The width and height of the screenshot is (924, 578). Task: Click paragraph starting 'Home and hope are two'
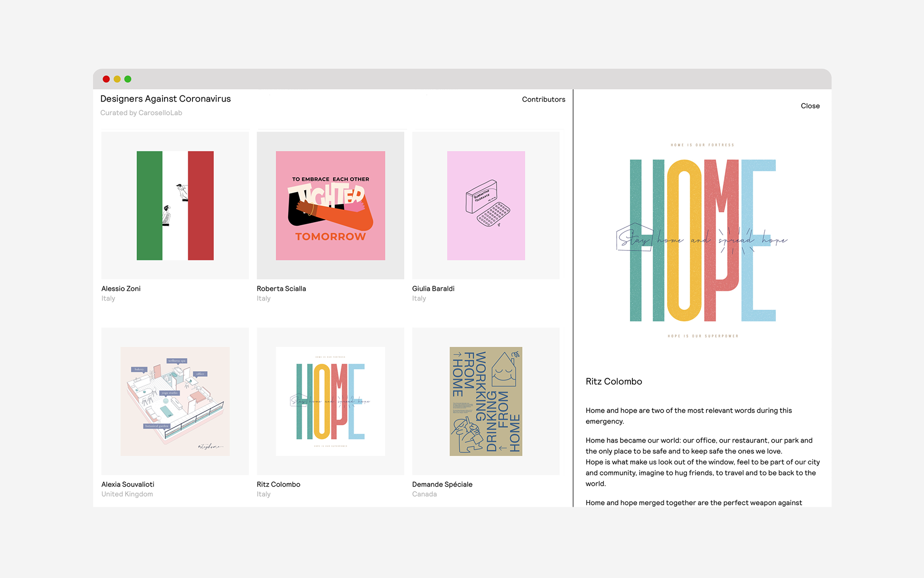689,416
